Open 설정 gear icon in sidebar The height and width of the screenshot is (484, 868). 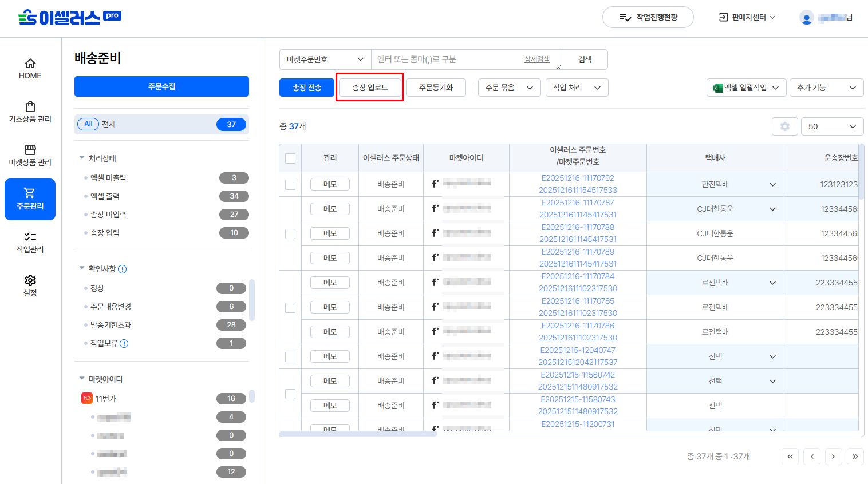pos(30,280)
